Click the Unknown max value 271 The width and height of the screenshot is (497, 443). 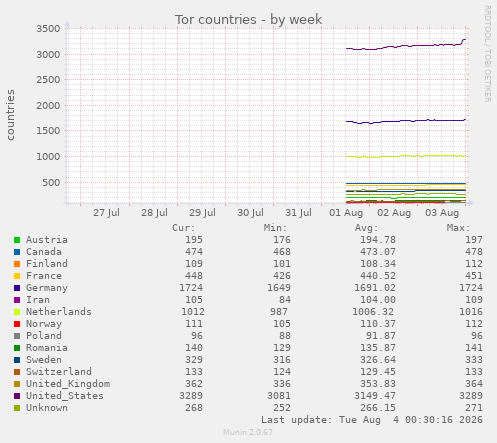click(474, 408)
